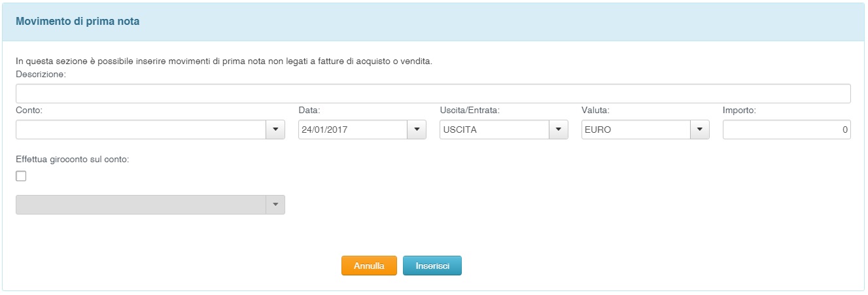This screenshot has width=868, height=295.
Task: Enable the Effettua giroconto checkbox
Action: click(x=21, y=176)
